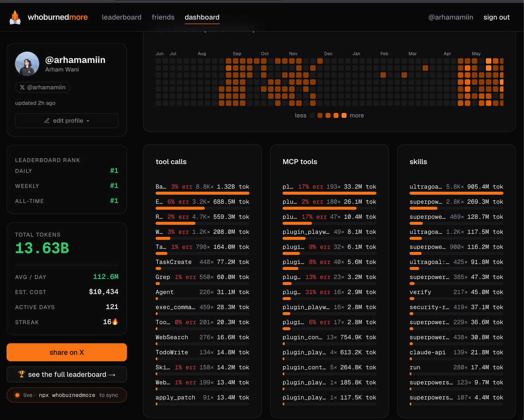Image resolution: width=524 pixels, height=420 pixels.
Task: Click the ultragoal skill progress bar at top
Action: point(456,193)
